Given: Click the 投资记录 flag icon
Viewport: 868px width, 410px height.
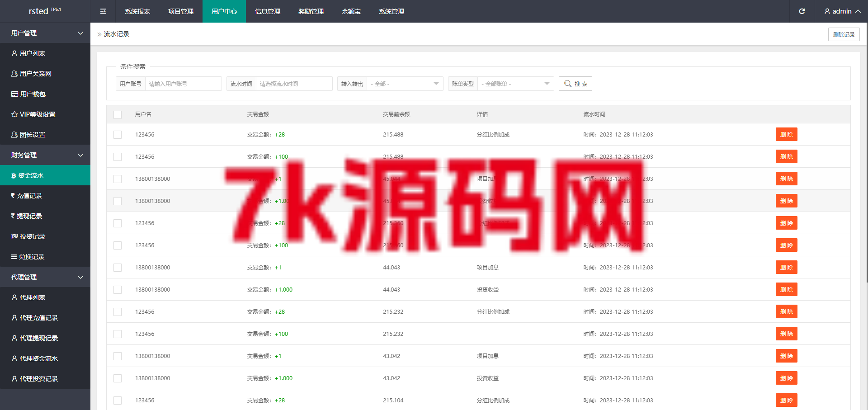Looking at the screenshot, I should 14,236.
